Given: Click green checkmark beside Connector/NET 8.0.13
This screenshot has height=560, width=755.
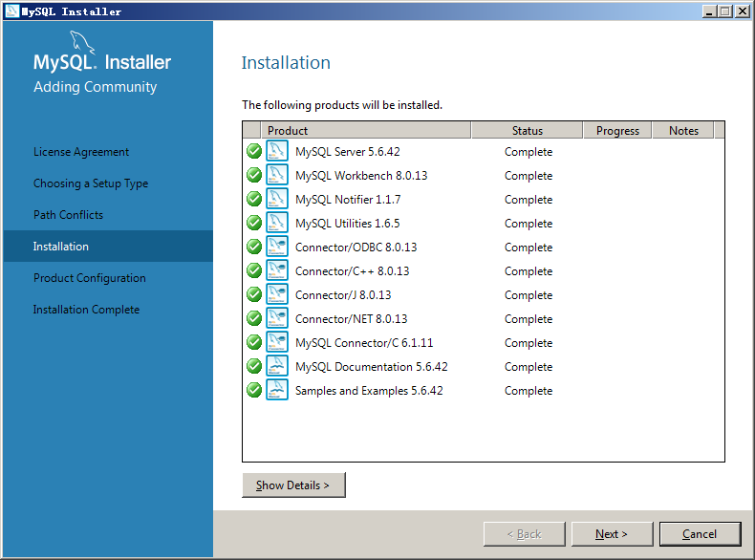Looking at the screenshot, I should pyautogui.click(x=254, y=318).
